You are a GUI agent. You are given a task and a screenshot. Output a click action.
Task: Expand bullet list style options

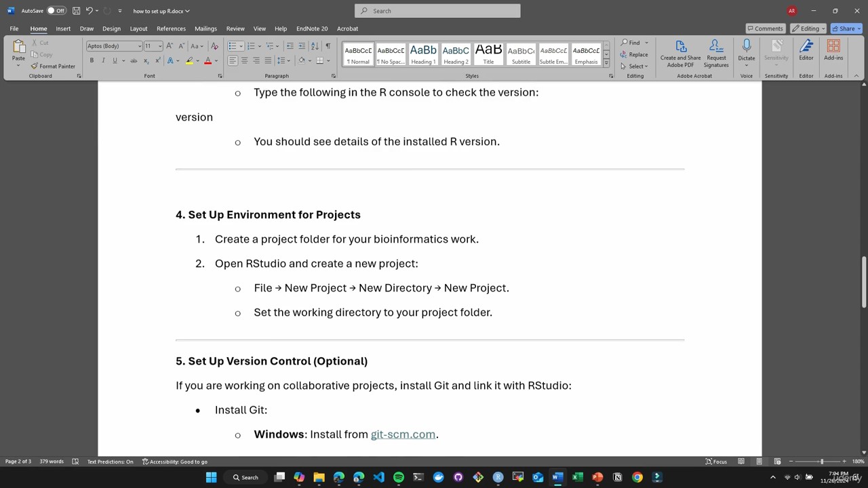(241, 46)
